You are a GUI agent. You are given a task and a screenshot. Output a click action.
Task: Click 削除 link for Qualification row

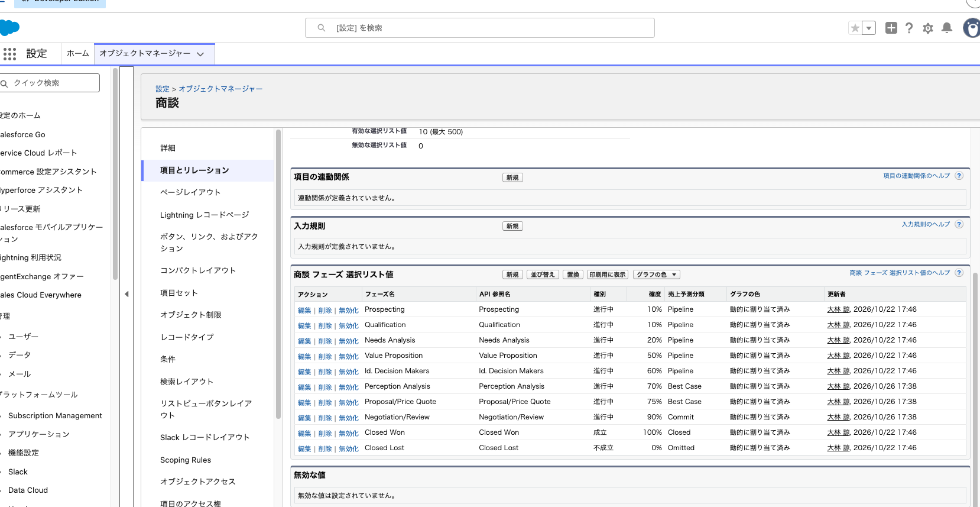pyautogui.click(x=325, y=325)
